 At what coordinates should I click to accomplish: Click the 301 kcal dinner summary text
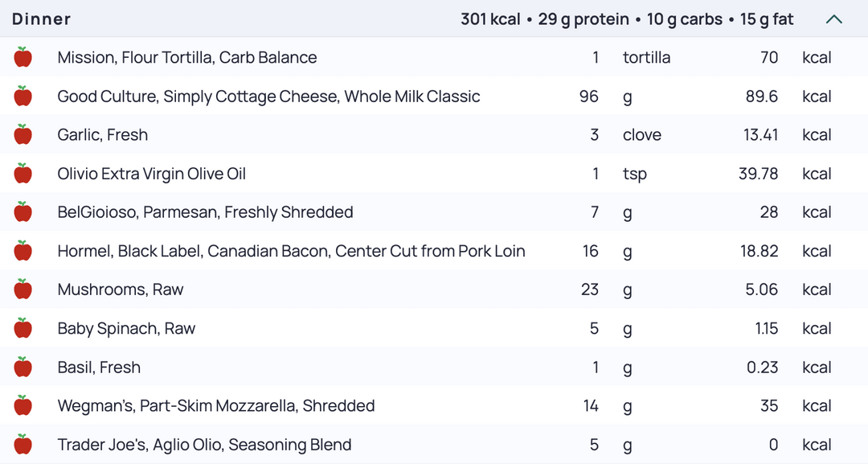490,19
